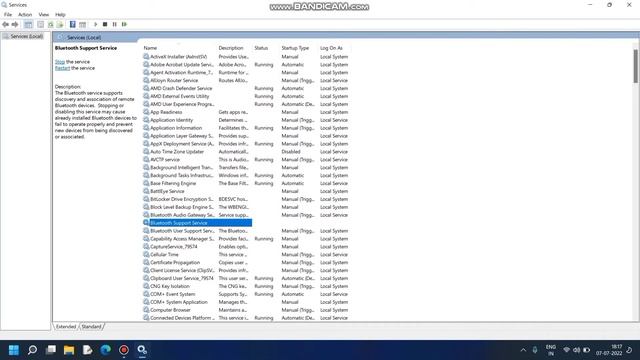Open the Help menu
Screen dimensions: 640x360
point(60,15)
